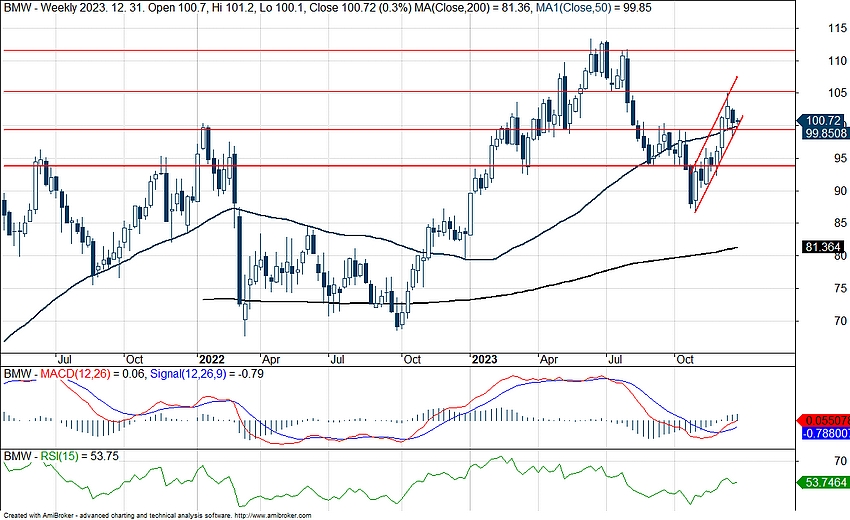Click the first Jul label on time axis

tap(65, 359)
